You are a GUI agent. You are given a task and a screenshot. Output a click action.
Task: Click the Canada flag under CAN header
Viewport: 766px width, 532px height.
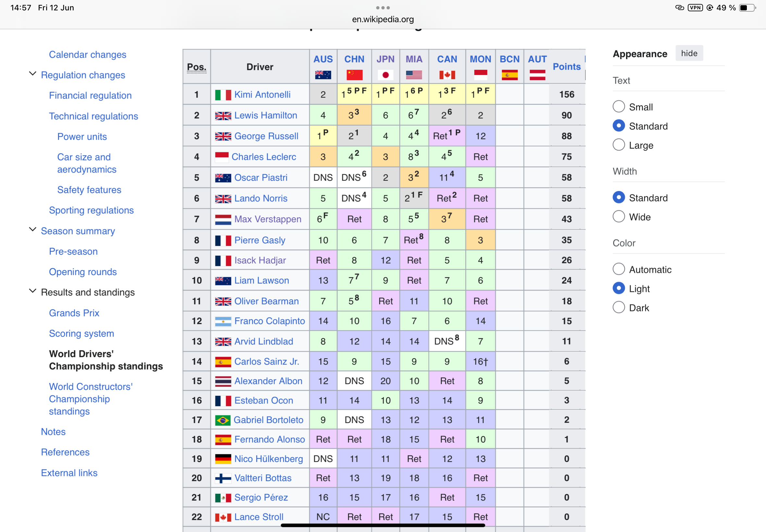tap(447, 75)
